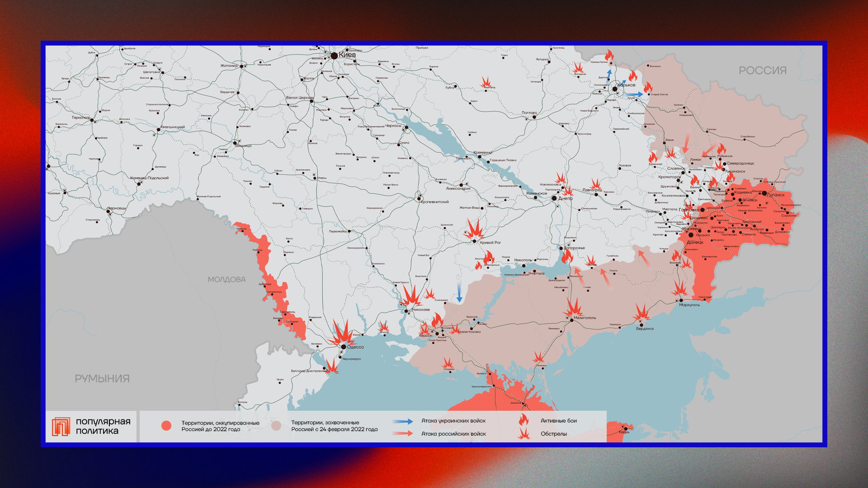Click the Северодонецк city label
This screenshot has height=488, width=868.
(x=741, y=164)
